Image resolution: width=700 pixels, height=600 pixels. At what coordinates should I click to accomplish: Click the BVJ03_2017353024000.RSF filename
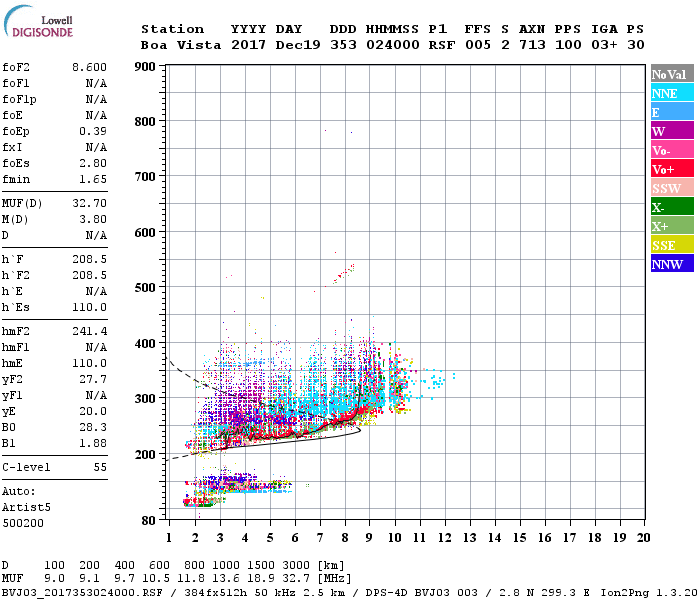coord(82,593)
